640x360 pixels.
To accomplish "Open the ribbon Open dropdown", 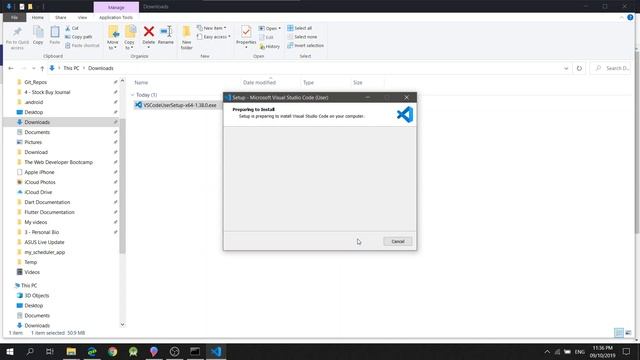I will (270, 28).
